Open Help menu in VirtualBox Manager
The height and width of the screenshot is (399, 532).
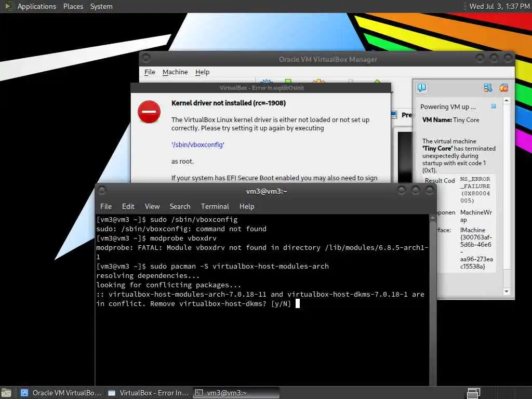tap(202, 72)
